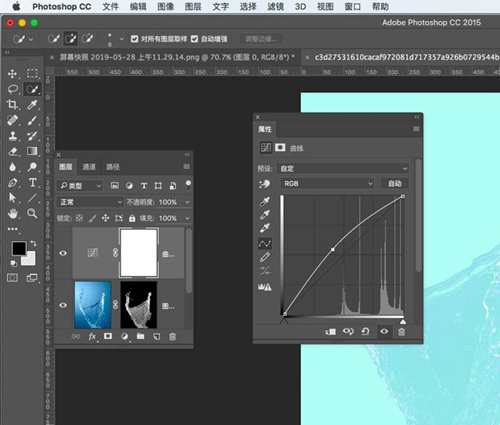
Task: Click the foreground black color swatch
Action: (19, 248)
